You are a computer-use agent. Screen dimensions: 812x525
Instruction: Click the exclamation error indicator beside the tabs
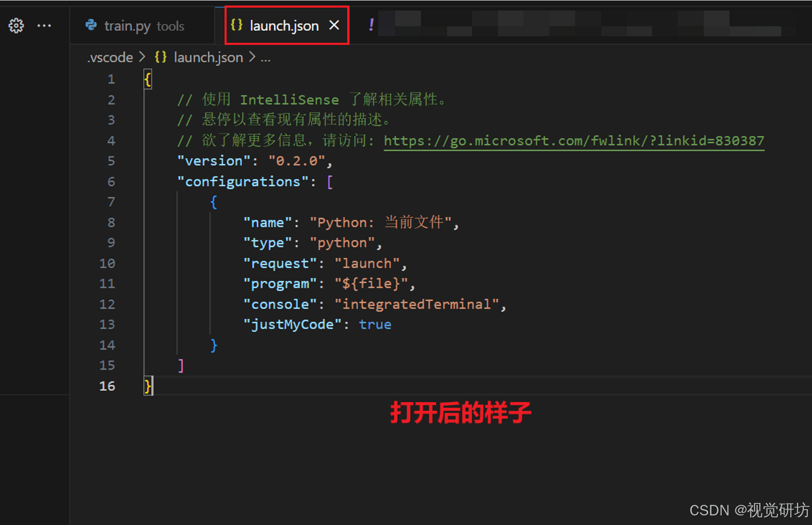tap(371, 24)
